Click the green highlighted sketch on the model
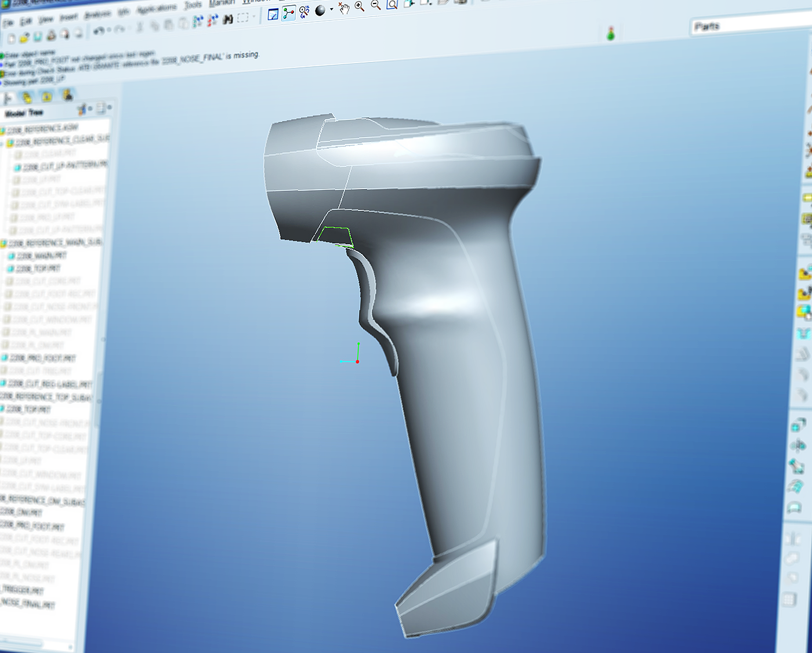Screen dimensions: 812x653 click(335, 237)
